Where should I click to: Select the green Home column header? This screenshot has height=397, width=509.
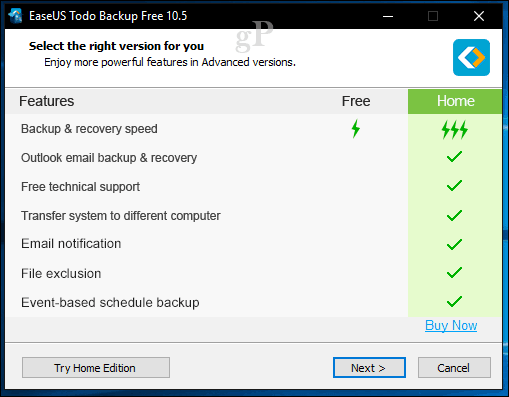click(455, 101)
